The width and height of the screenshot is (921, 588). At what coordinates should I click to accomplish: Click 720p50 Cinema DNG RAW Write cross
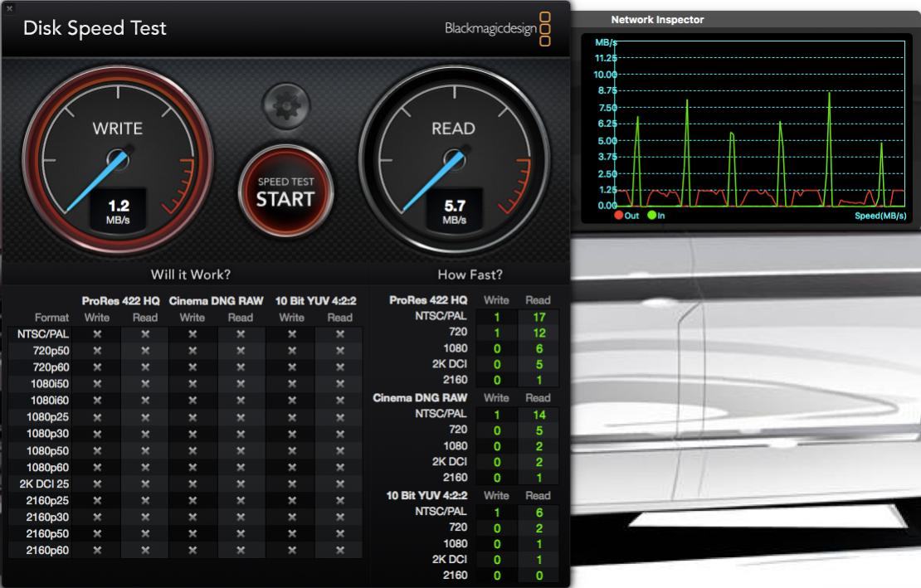pos(192,351)
